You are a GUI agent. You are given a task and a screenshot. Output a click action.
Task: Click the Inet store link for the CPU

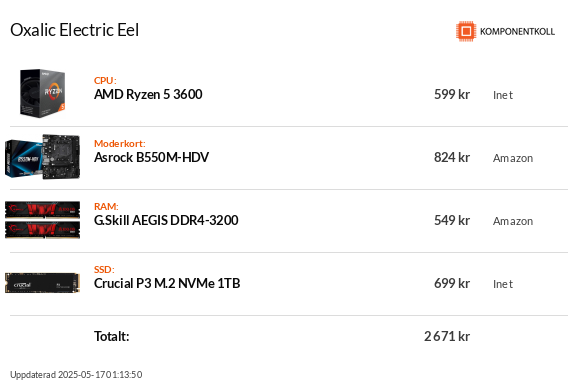click(x=503, y=95)
